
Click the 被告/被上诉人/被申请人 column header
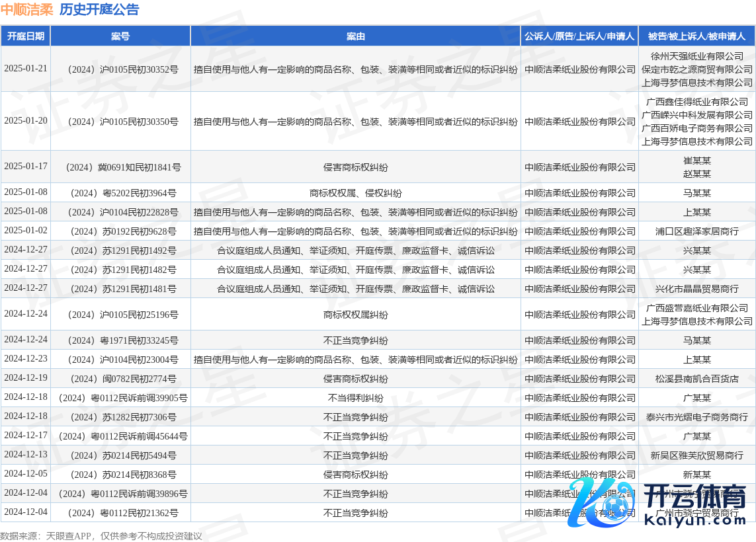point(696,36)
